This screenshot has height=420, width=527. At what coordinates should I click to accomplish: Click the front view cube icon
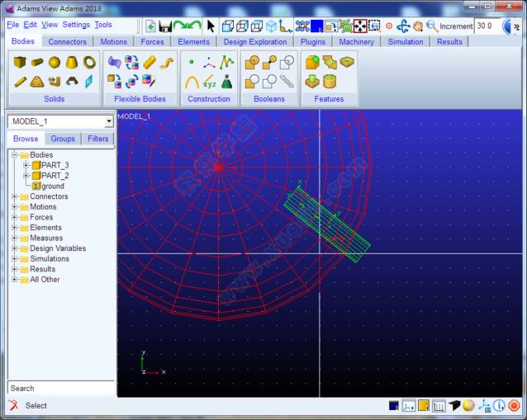pos(228,26)
